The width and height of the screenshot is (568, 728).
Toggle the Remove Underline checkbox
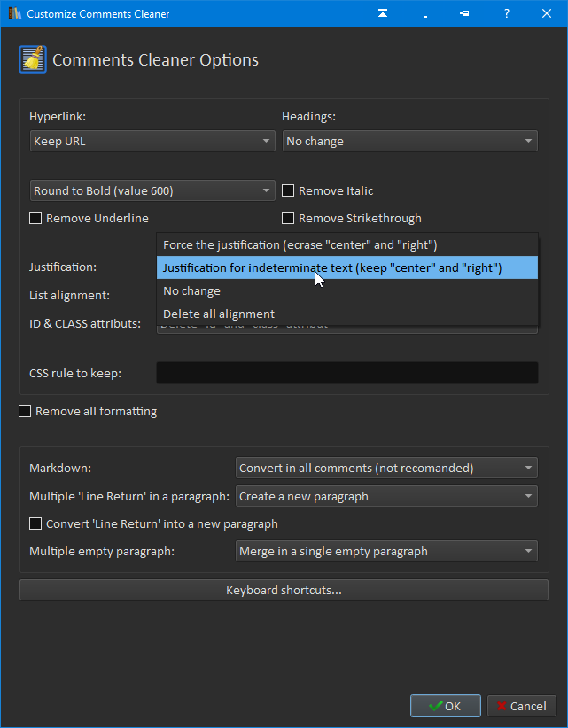click(35, 218)
